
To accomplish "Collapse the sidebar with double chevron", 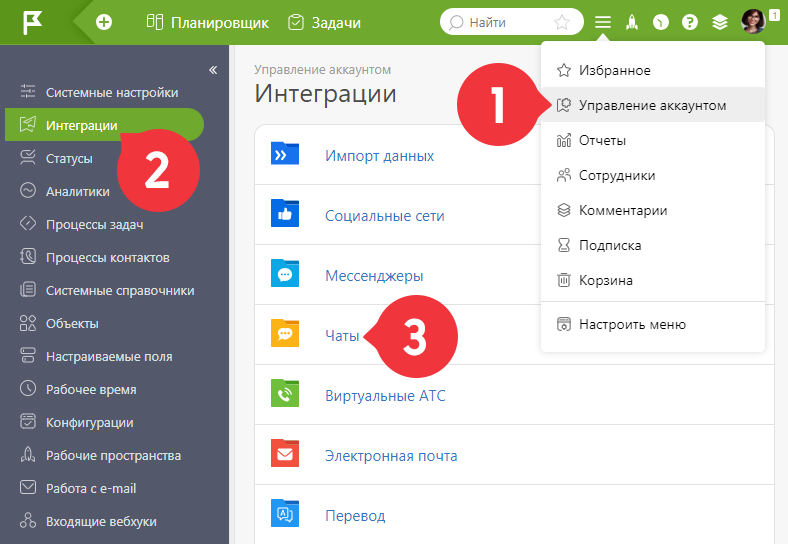I will [213, 70].
